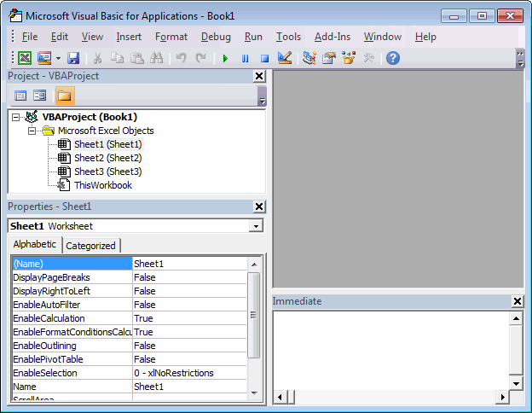Switch to Categorized properties tab
This screenshot has width=532, height=413.
[90, 246]
